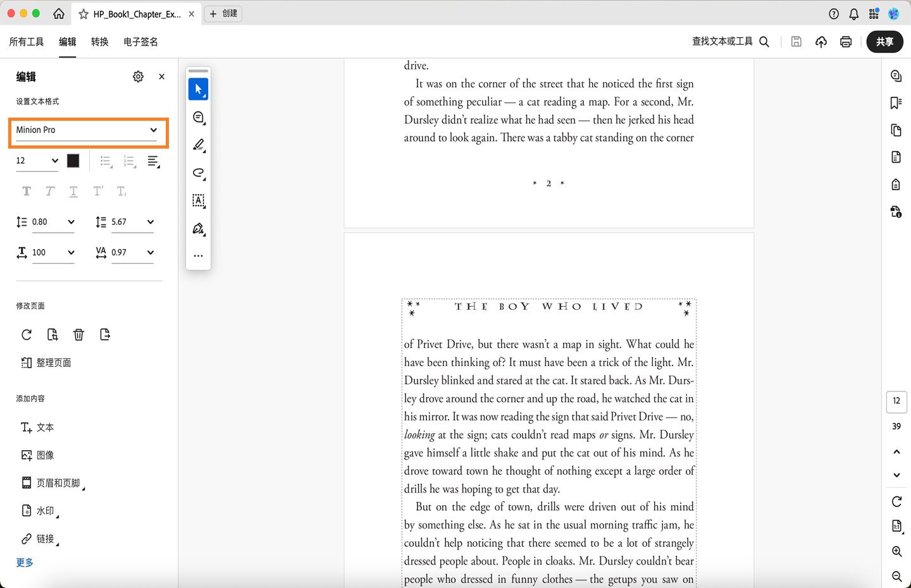Pick the black text color swatch
The width and height of the screenshot is (911, 588).
click(73, 161)
